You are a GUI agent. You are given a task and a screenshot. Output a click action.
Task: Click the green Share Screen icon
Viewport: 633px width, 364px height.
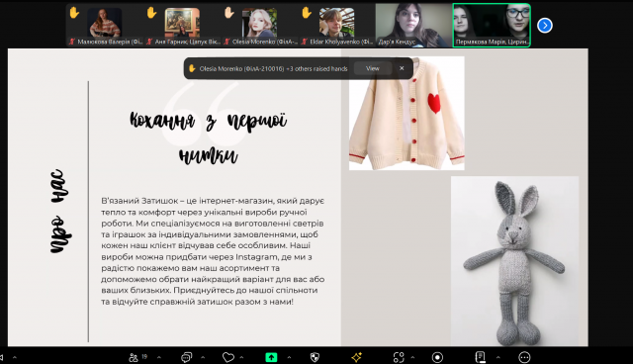[x=271, y=357]
